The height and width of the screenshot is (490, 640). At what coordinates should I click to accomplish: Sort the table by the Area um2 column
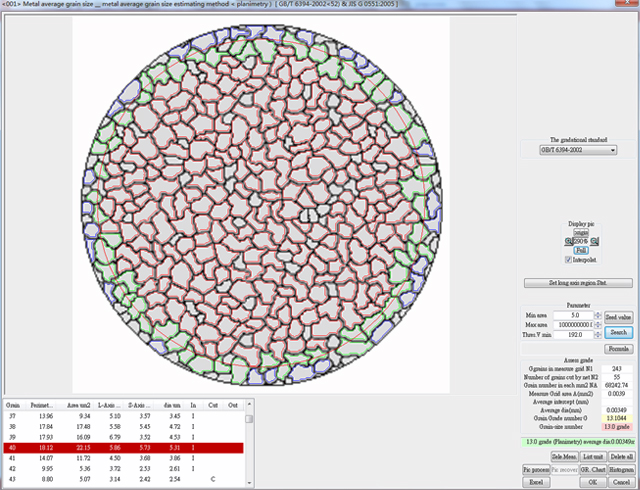[x=77, y=406]
